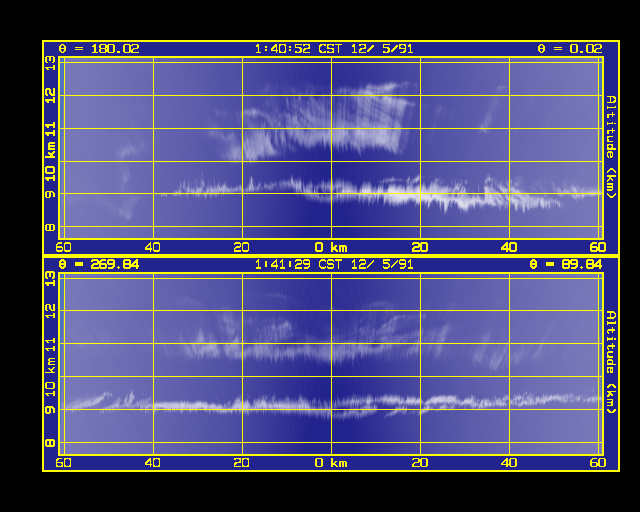This screenshot has height=512, width=640.
Task: Click the left 20 distance label in the bottom panel
Action: tap(242, 463)
